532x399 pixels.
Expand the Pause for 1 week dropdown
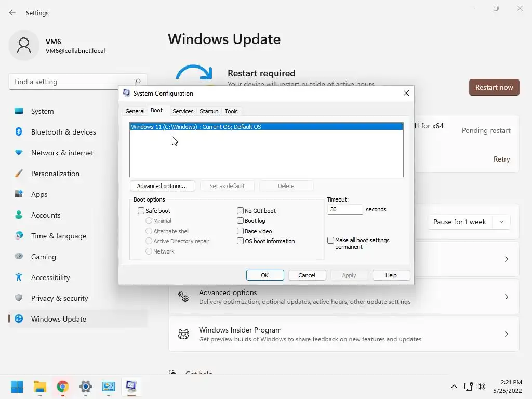click(501, 222)
